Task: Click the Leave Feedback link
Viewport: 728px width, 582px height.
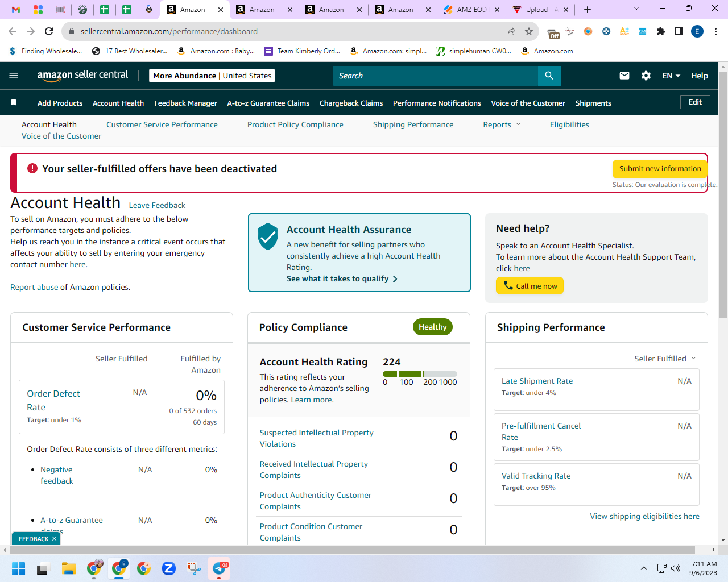Action: click(x=157, y=205)
